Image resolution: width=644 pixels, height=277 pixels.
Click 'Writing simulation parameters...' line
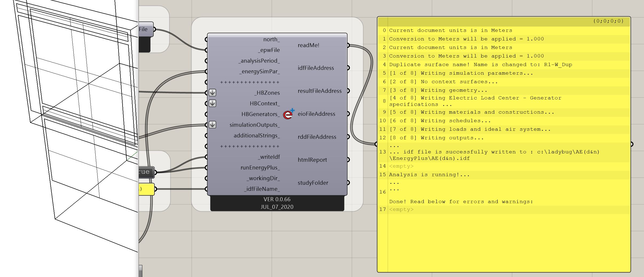[461, 73]
